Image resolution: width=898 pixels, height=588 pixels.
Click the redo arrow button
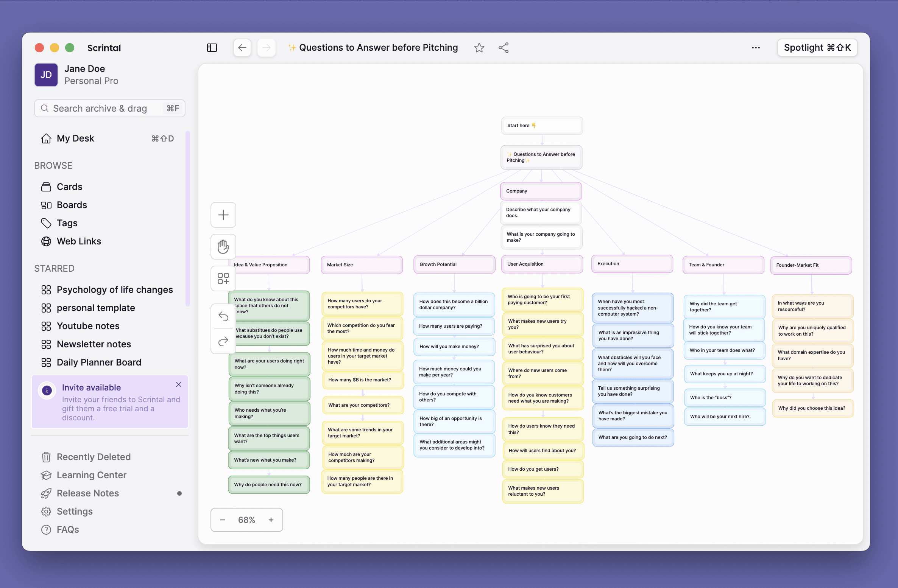[x=223, y=341]
